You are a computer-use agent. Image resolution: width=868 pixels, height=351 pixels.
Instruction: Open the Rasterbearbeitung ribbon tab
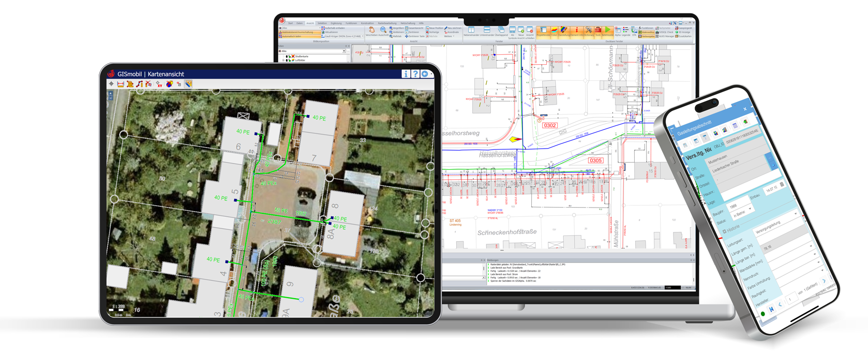(x=387, y=23)
